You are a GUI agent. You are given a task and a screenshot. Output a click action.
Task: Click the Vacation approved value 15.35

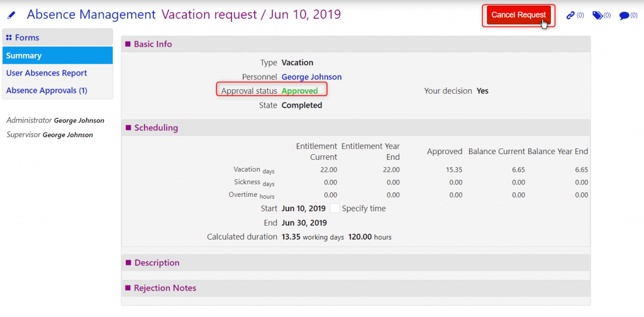(455, 170)
